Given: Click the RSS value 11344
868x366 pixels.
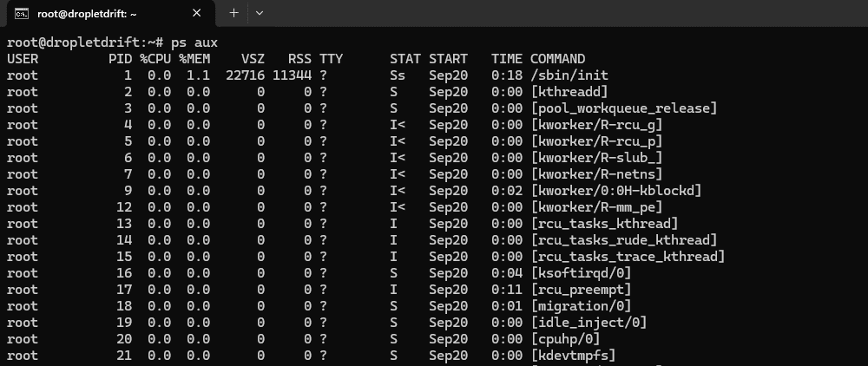Looking at the screenshot, I should tap(292, 75).
